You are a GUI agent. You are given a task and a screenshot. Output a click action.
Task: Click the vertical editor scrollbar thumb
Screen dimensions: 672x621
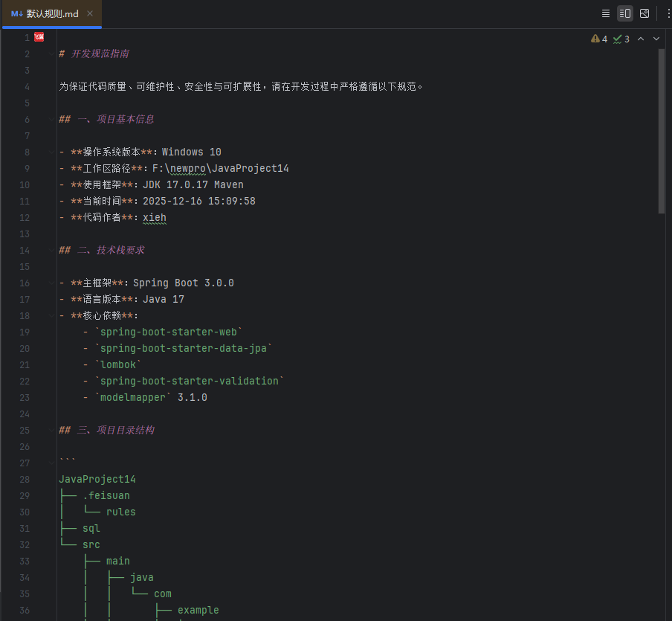click(x=662, y=130)
